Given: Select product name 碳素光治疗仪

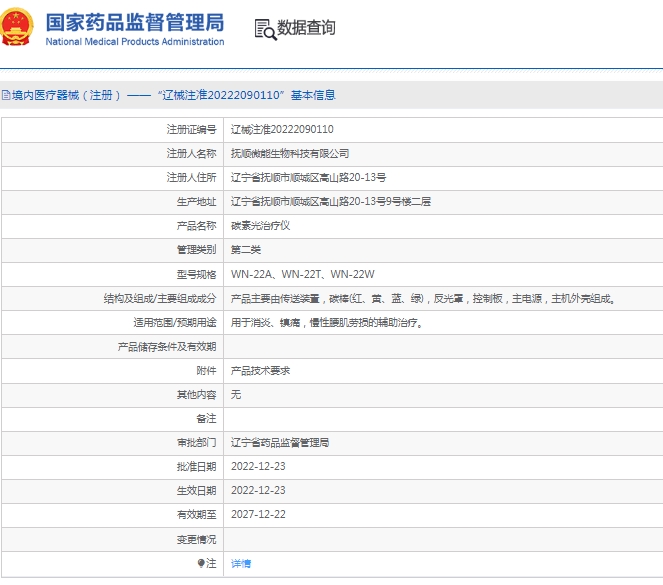Looking at the screenshot, I should pyautogui.click(x=260, y=226).
